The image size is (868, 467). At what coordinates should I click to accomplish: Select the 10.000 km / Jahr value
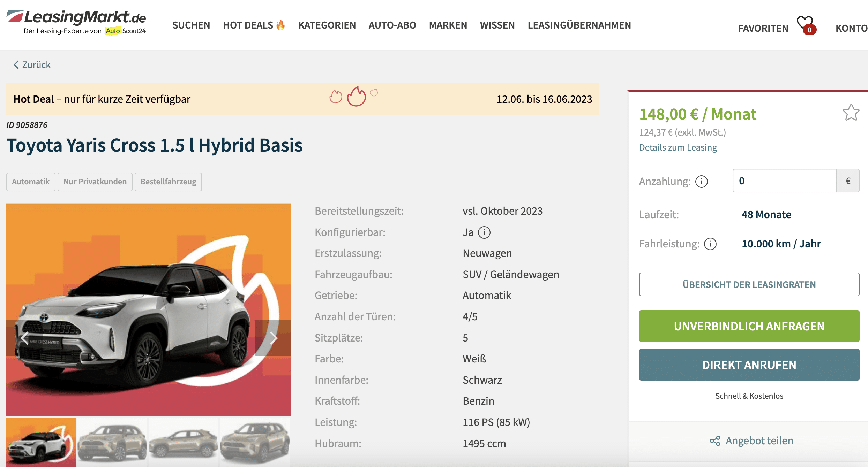pos(781,244)
